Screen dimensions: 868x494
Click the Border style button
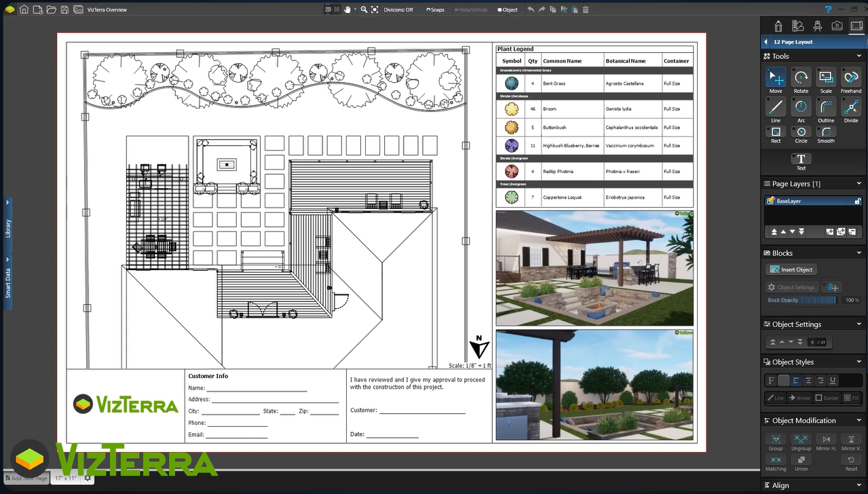coord(827,398)
